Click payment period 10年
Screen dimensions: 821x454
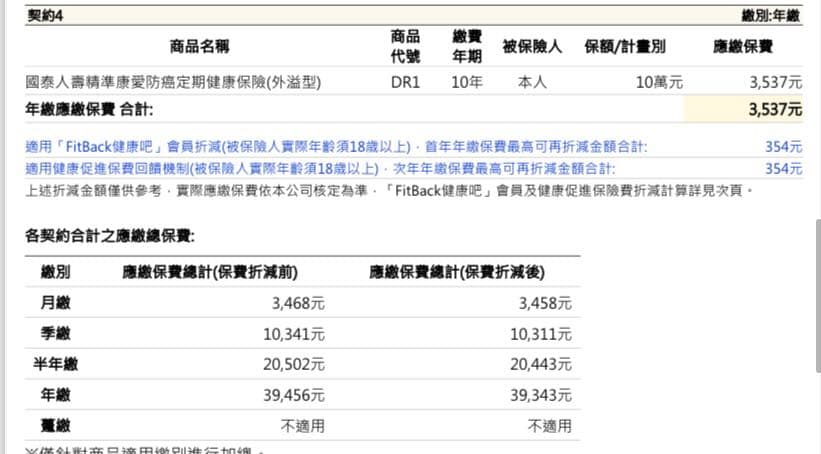(467, 82)
